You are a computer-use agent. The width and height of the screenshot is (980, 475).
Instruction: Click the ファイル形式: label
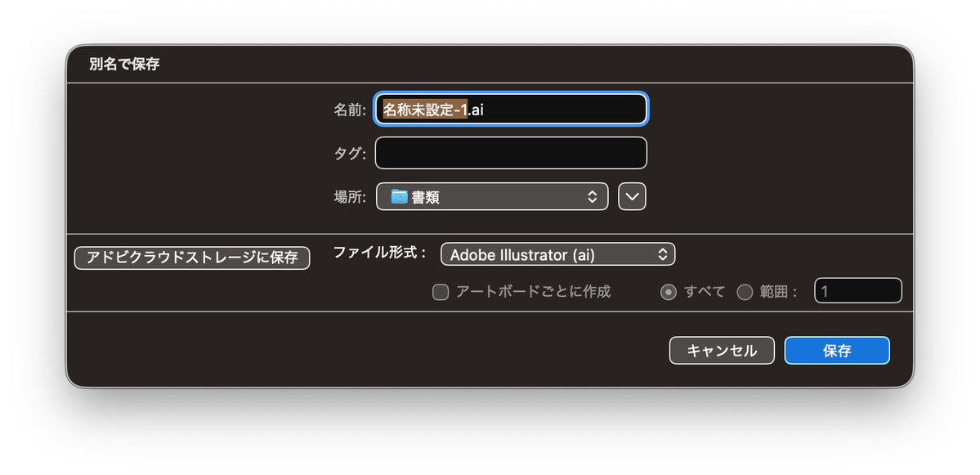click(x=379, y=253)
